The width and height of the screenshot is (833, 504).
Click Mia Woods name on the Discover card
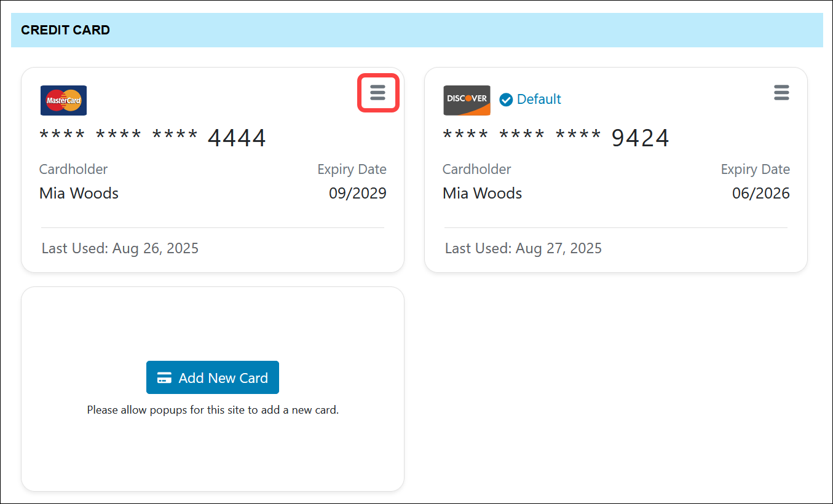(x=482, y=194)
